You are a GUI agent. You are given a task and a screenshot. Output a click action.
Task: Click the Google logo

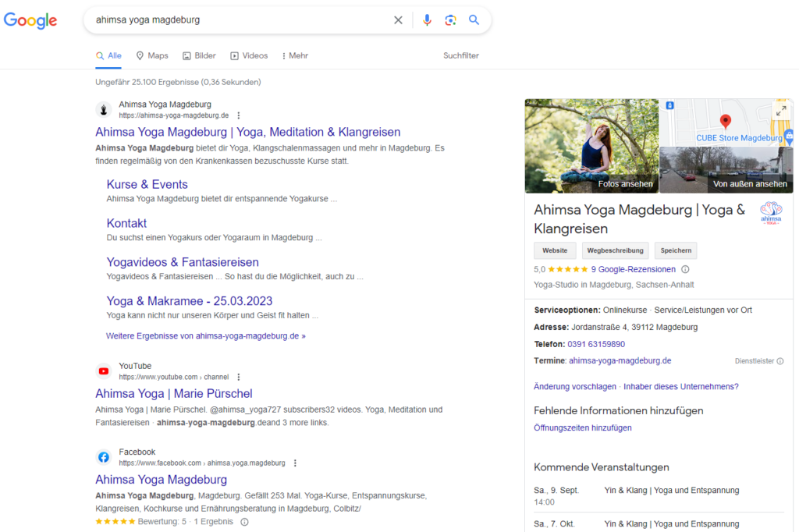30,20
